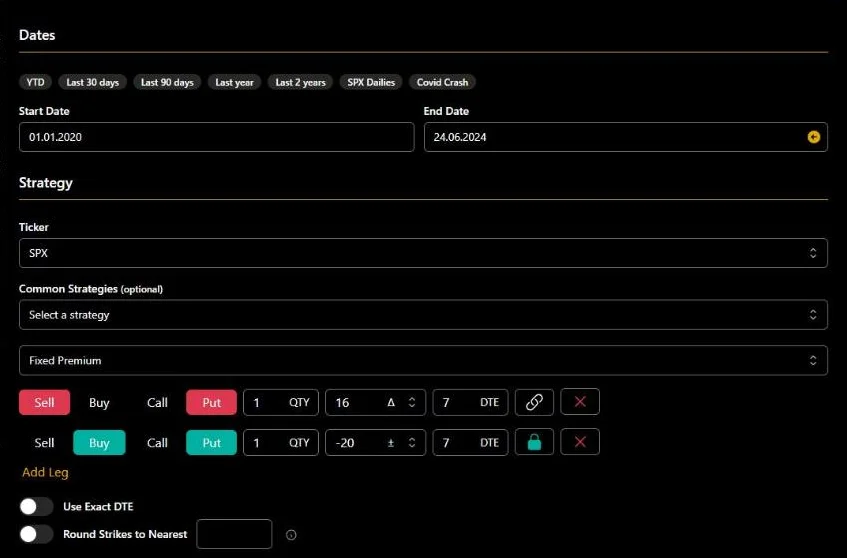This screenshot has height=558, width=847.
Task: Apply the Last 90 days preset
Action: pos(167,82)
